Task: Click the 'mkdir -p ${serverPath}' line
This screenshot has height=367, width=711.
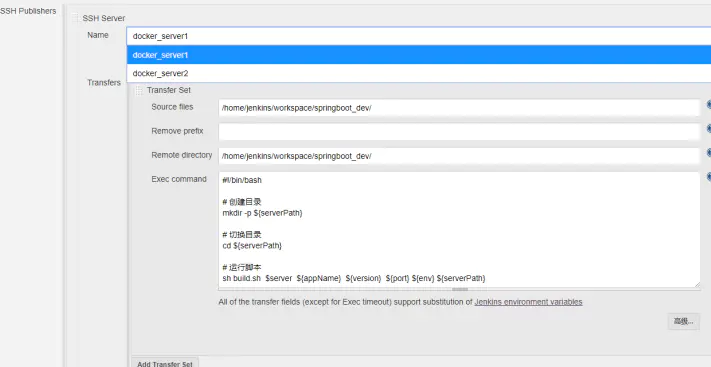Action: coord(262,213)
